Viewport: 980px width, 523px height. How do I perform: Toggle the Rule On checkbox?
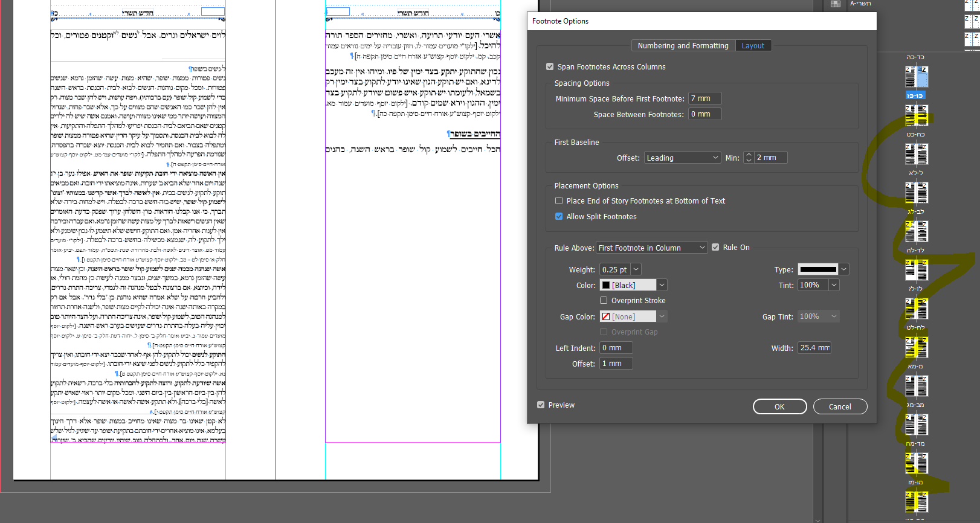715,248
